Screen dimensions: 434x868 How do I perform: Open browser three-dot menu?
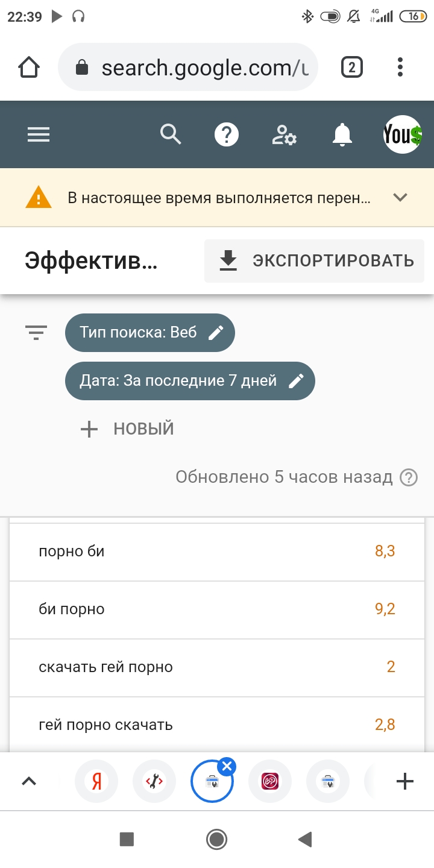[x=400, y=68]
